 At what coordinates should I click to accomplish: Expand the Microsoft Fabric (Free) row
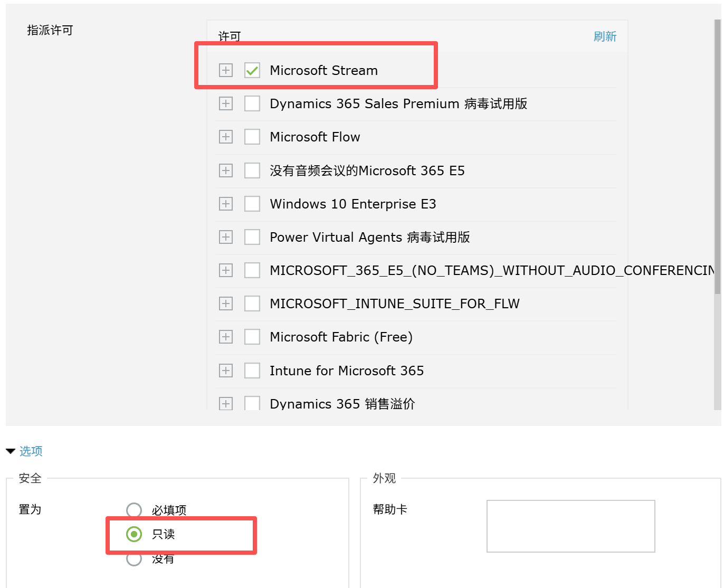coord(226,337)
